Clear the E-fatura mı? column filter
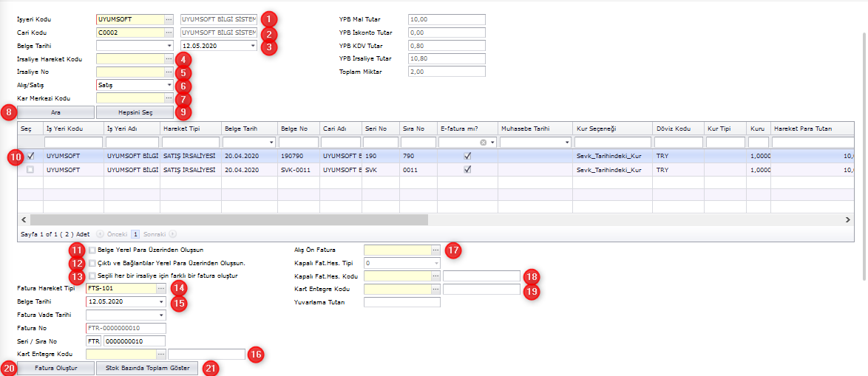Viewport: 868px width, 376px height. pos(484,142)
